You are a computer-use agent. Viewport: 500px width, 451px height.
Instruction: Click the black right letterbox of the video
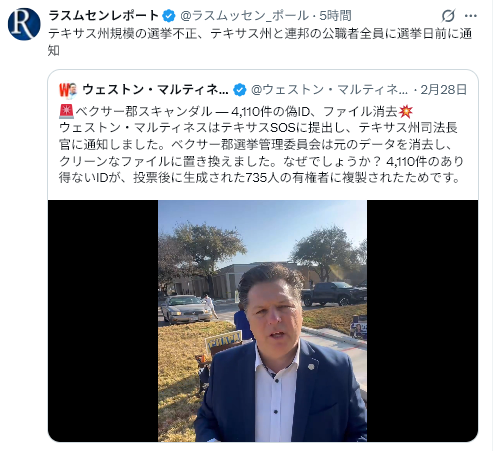[422, 321]
